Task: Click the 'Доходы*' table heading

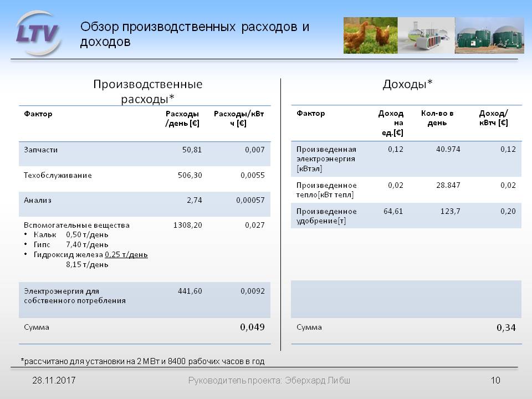Action: pos(407,84)
